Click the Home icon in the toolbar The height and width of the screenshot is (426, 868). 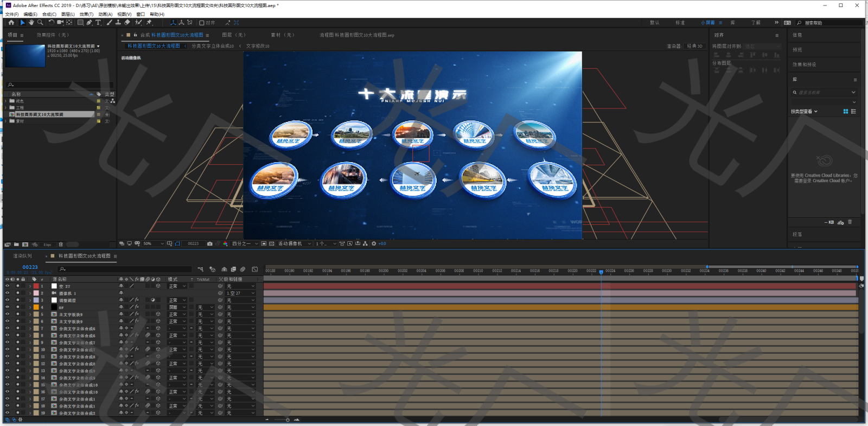click(x=11, y=23)
